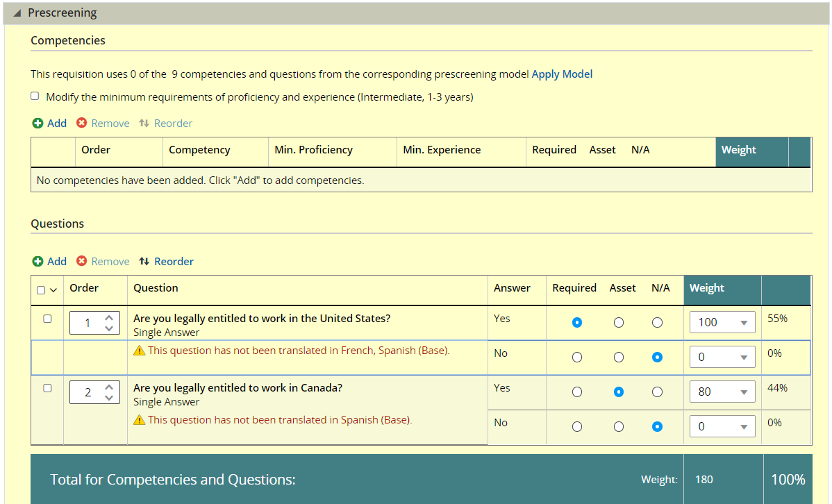This screenshot has height=504, width=832.
Task: Click the Apply Model link
Action: 562,74
